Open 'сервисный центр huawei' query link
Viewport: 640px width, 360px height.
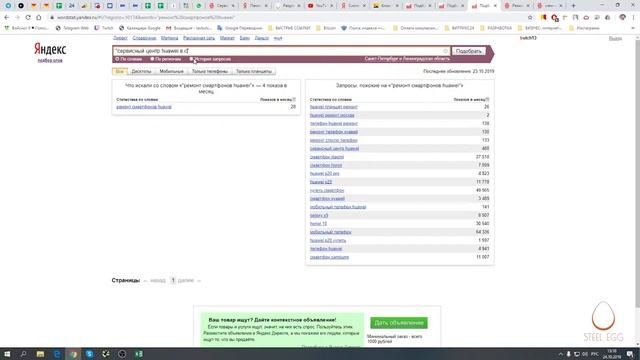(334, 149)
